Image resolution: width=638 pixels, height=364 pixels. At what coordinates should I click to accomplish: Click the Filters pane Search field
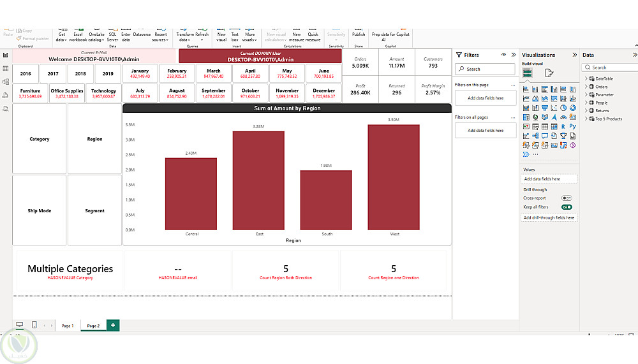(x=485, y=69)
